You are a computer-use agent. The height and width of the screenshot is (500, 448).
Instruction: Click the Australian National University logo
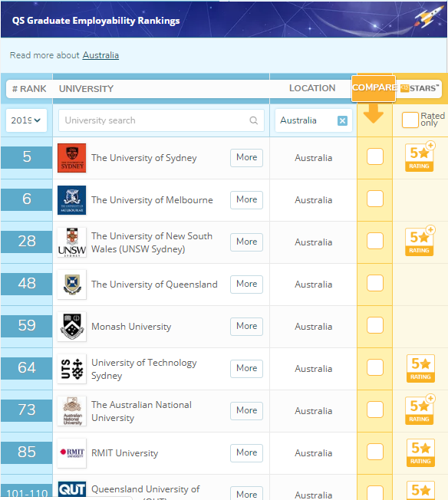[x=71, y=411]
